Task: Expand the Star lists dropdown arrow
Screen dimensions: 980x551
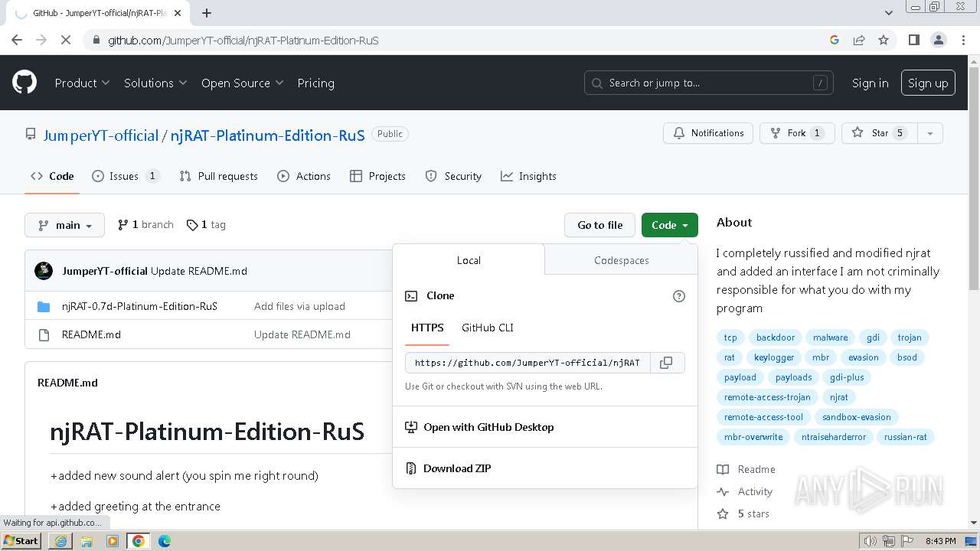Action: pos(929,133)
